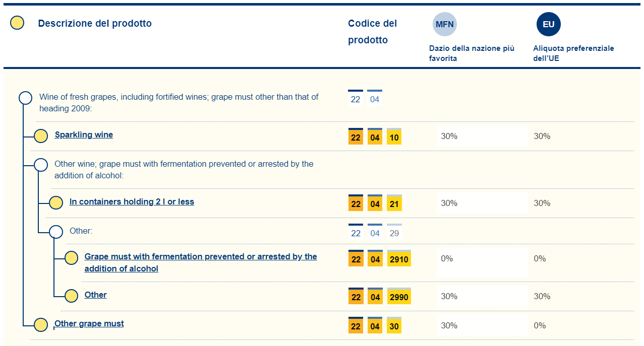644x346 pixels.
Task: Open the Sparkling wine link
Action: [x=84, y=135]
